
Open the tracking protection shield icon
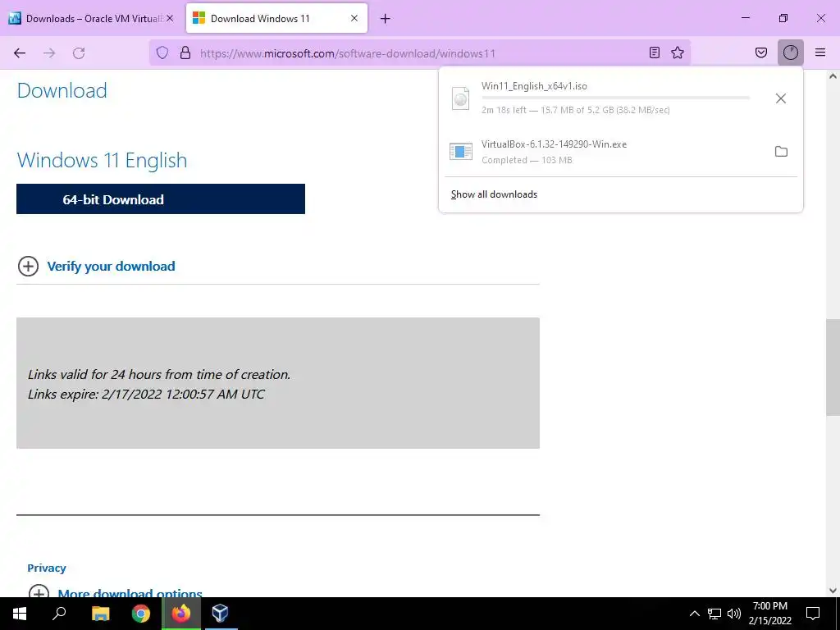(x=162, y=52)
